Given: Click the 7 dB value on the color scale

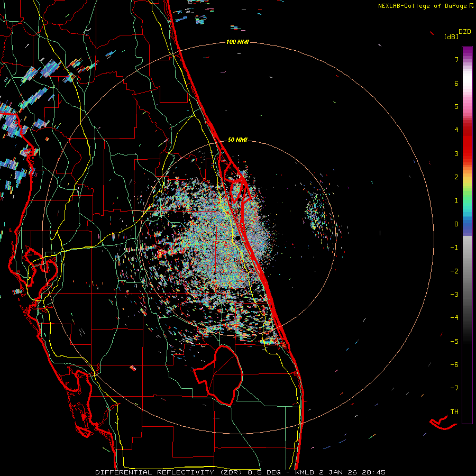Looking at the screenshot, I should point(456,59).
